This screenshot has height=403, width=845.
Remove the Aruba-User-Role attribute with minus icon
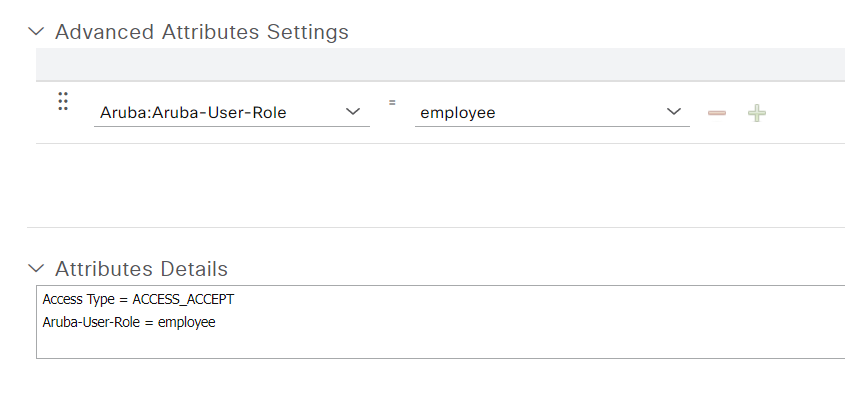717,113
